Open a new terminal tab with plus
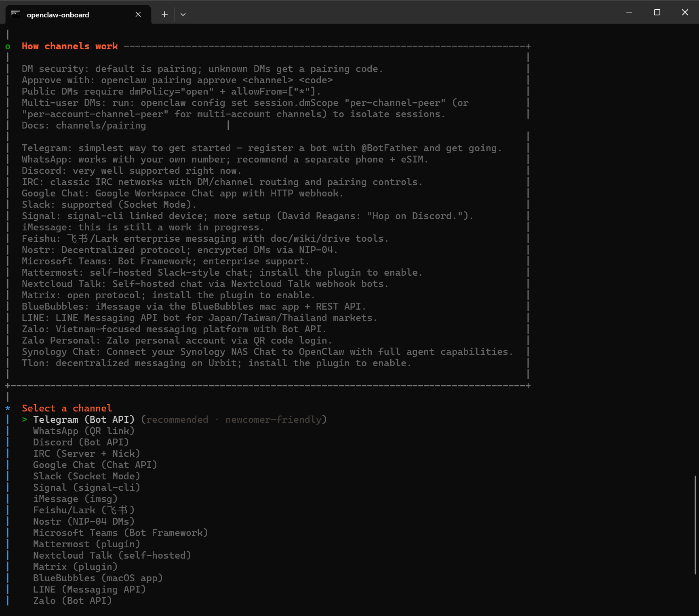 click(x=164, y=15)
